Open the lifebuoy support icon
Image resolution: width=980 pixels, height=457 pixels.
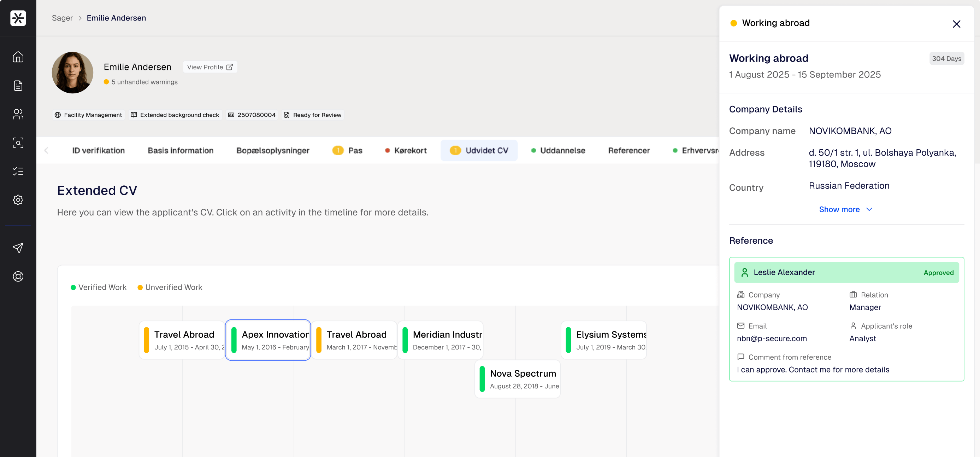[18, 277]
